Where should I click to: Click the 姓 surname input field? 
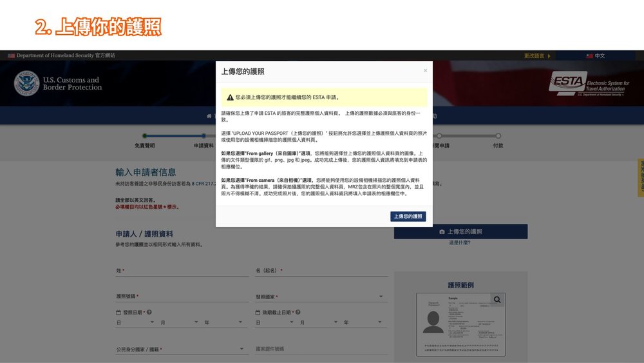(x=182, y=271)
